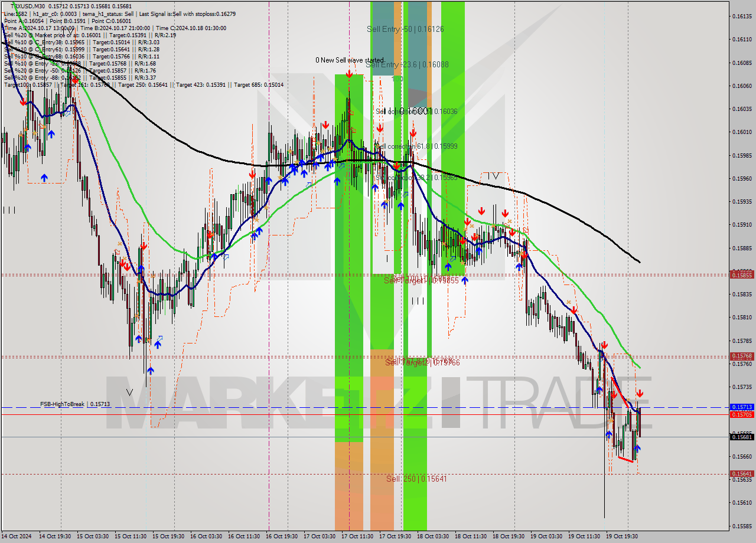This screenshot has width=756, height=543.
Task: Click the 0.15735 price axis label
Action: pos(742,387)
